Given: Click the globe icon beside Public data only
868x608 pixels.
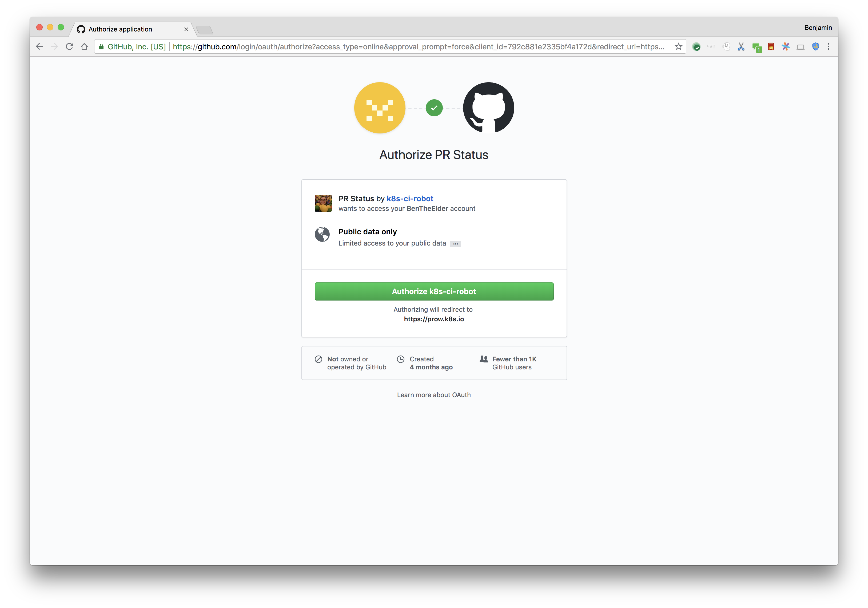Looking at the screenshot, I should tap(322, 235).
